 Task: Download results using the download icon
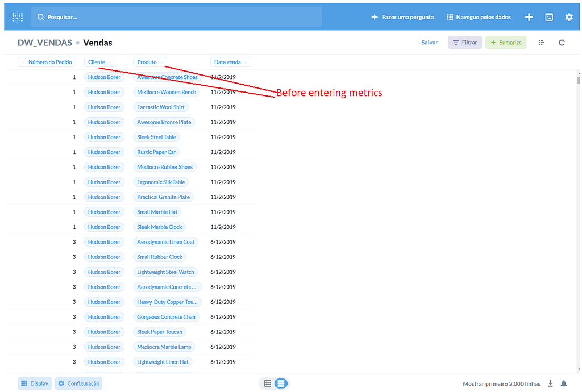coord(550,383)
